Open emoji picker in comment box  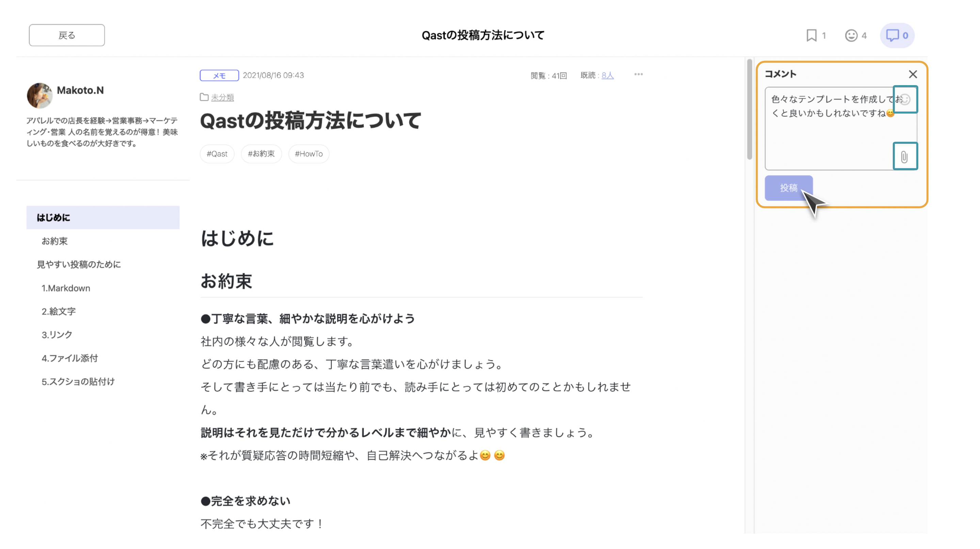click(905, 99)
